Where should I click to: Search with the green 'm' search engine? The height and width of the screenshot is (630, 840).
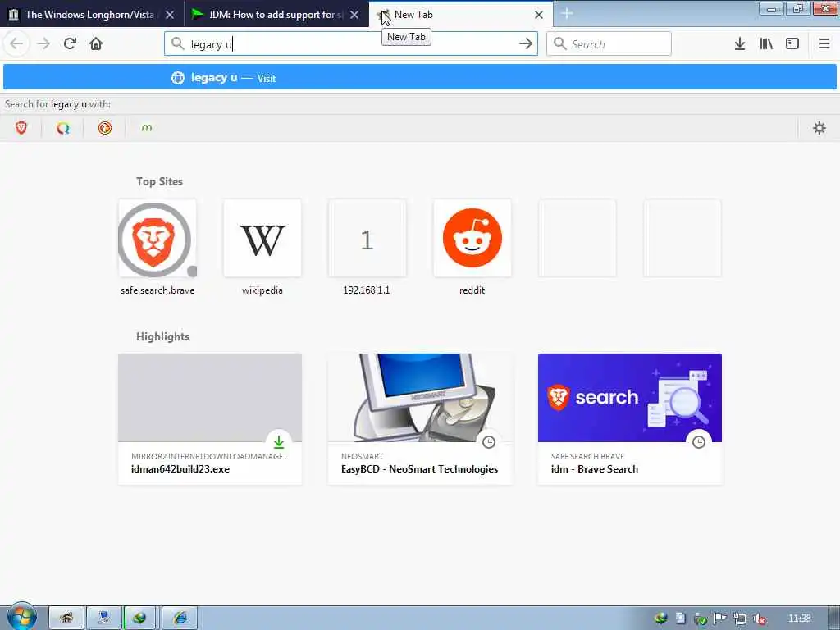coord(147,128)
